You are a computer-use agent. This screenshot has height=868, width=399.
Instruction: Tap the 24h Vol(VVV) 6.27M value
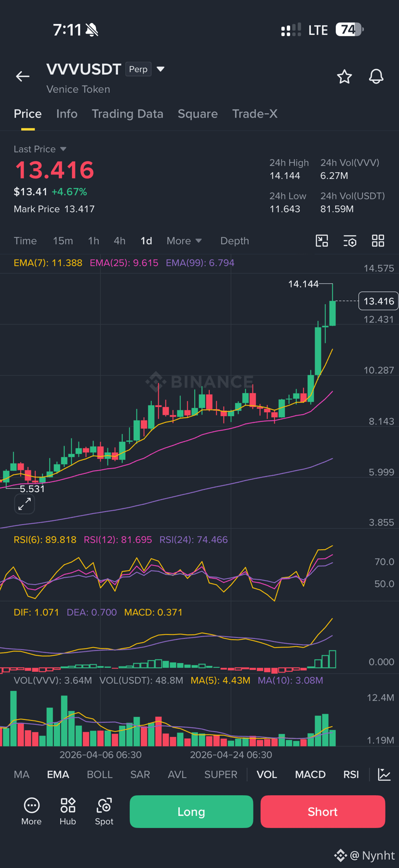(x=334, y=176)
